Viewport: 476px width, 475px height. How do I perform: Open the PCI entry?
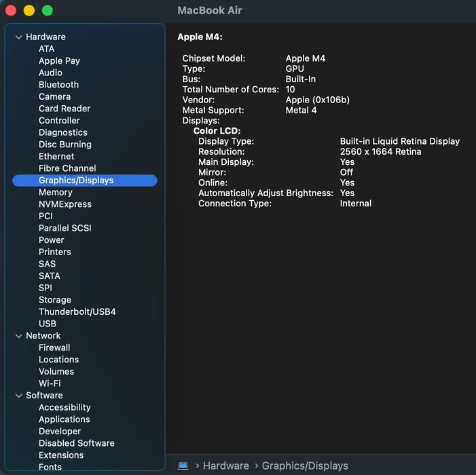45,216
